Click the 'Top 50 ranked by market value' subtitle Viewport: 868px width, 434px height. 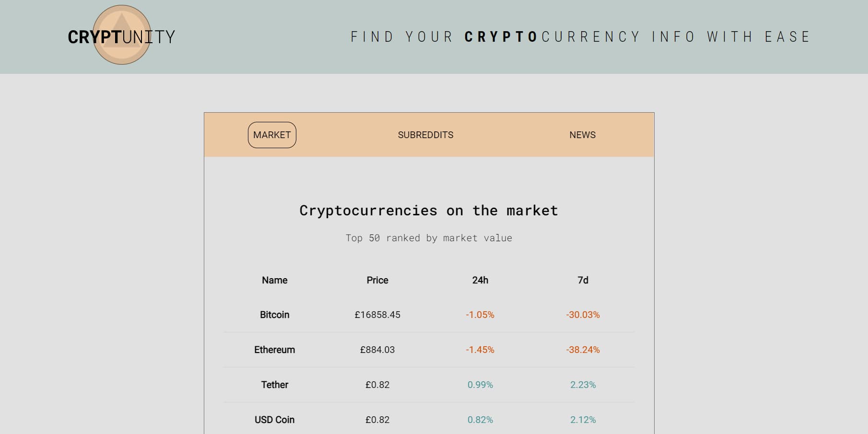[429, 237]
